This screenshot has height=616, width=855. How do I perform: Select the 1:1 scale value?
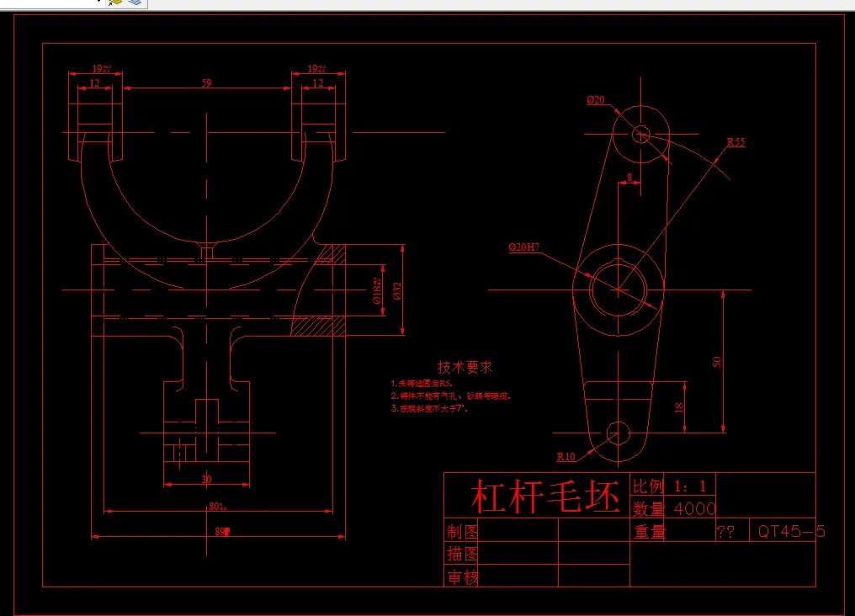(690, 486)
